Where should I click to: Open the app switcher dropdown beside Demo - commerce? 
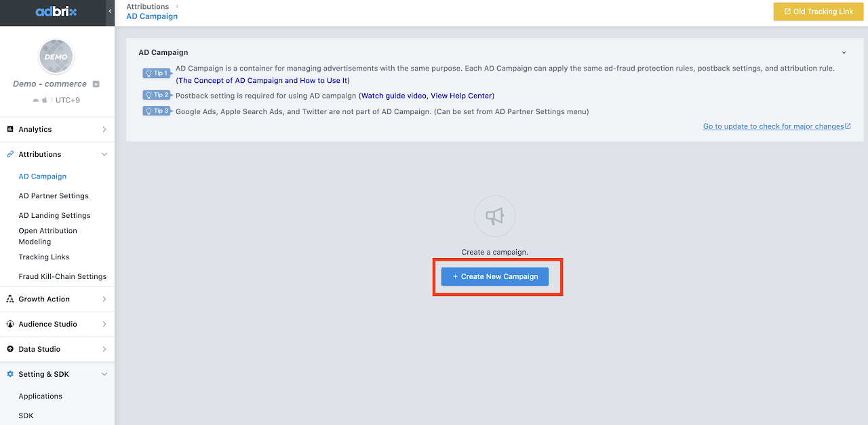point(96,84)
